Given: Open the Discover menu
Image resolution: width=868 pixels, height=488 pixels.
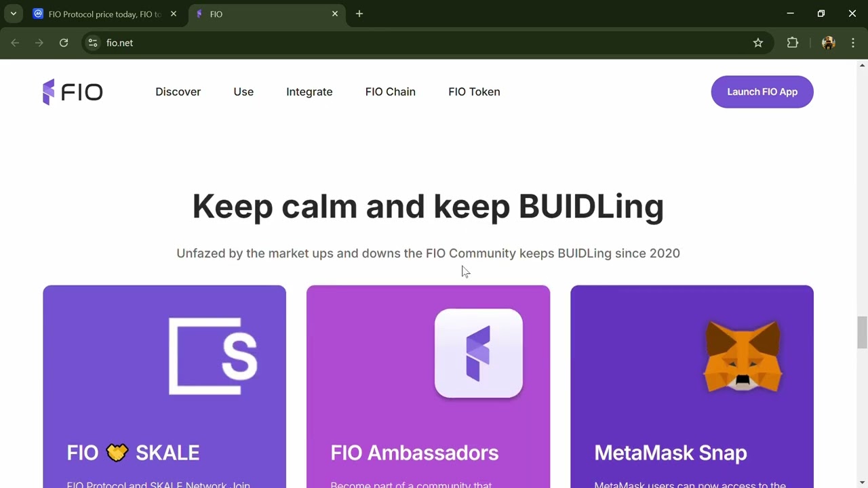Looking at the screenshot, I should click(178, 91).
